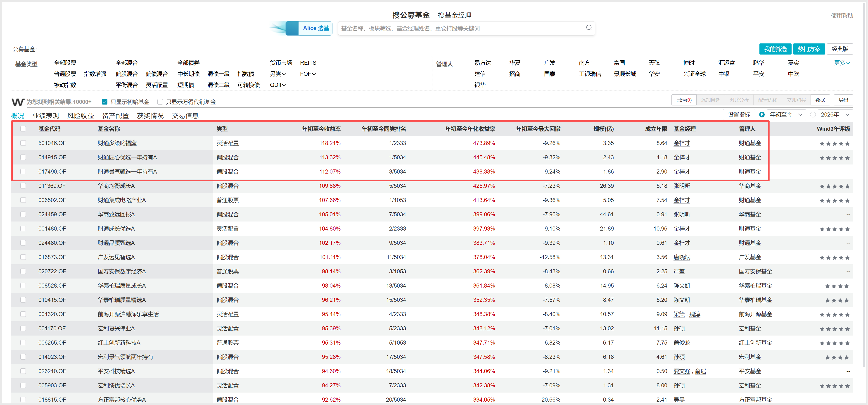The height and width of the screenshot is (405, 868).
Task: Expand the 另类 fund type dropdown
Action: pyautogui.click(x=278, y=74)
